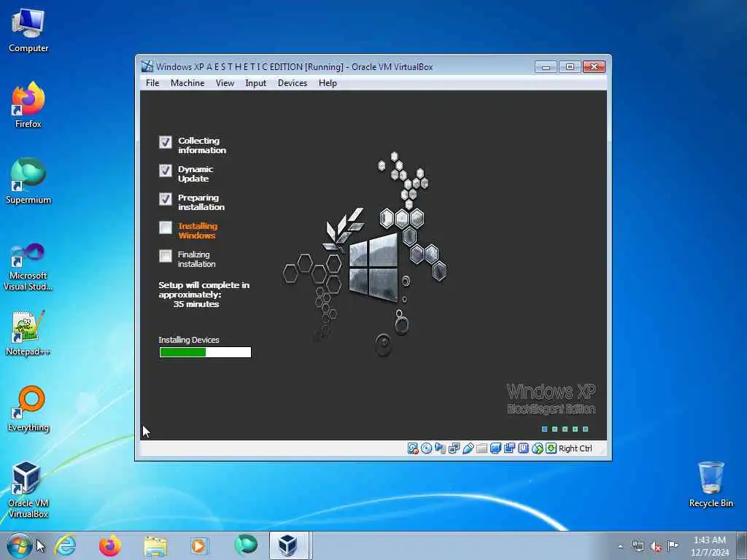Open Internet Explorer from the taskbar

(65, 545)
